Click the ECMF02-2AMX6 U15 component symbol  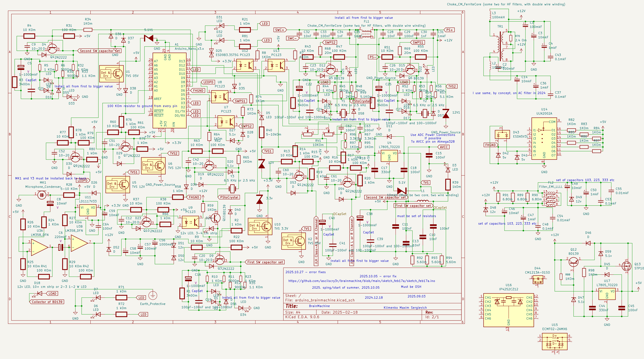pos(554,341)
